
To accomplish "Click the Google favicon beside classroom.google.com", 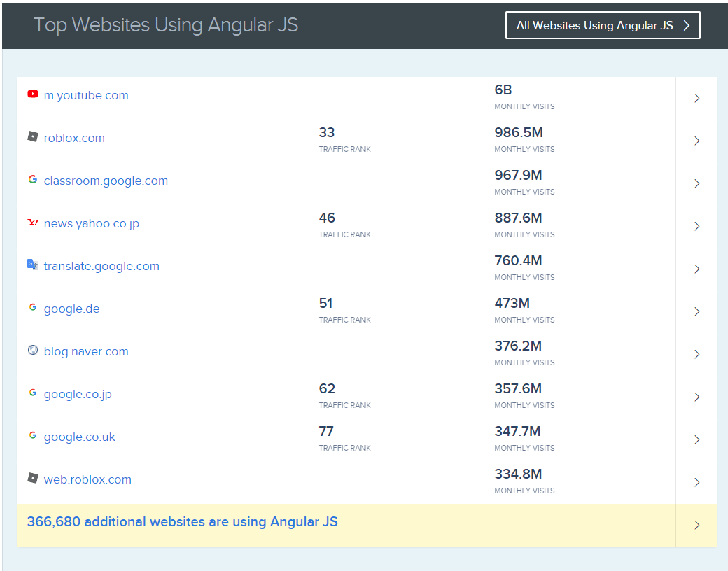I will [32, 179].
